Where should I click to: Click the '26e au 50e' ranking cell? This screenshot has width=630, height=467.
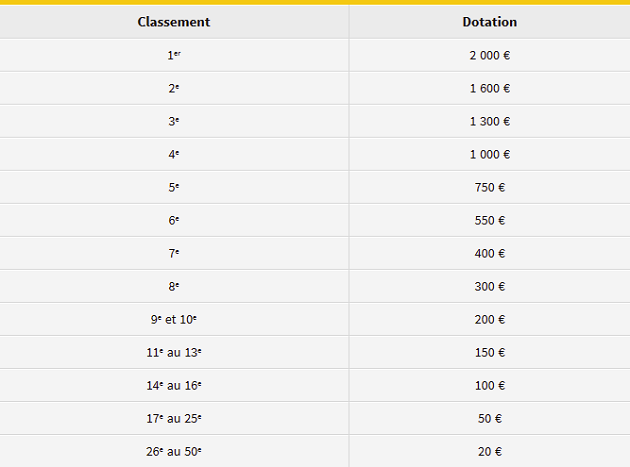click(x=174, y=451)
